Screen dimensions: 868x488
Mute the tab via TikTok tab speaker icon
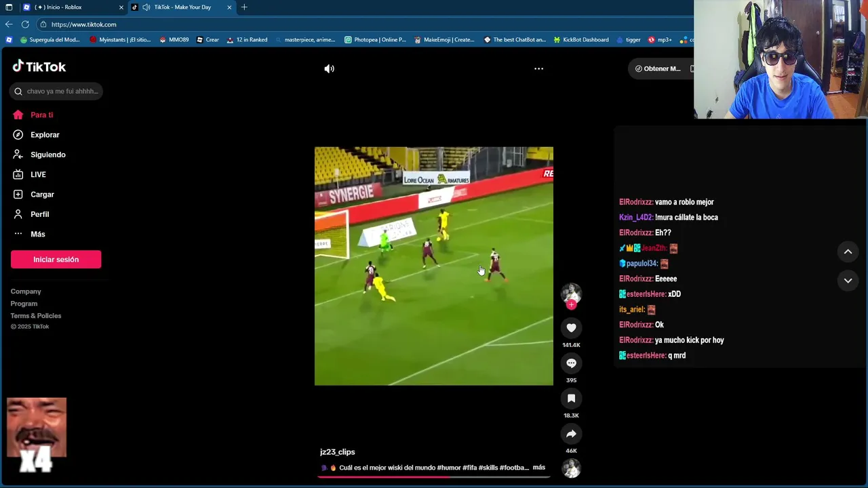point(146,7)
